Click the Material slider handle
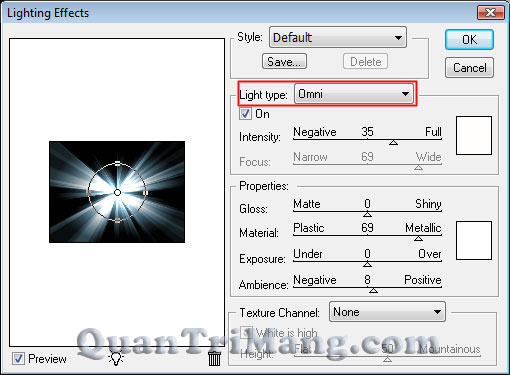Viewport: 510px width, 375px height. [x=418, y=238]
